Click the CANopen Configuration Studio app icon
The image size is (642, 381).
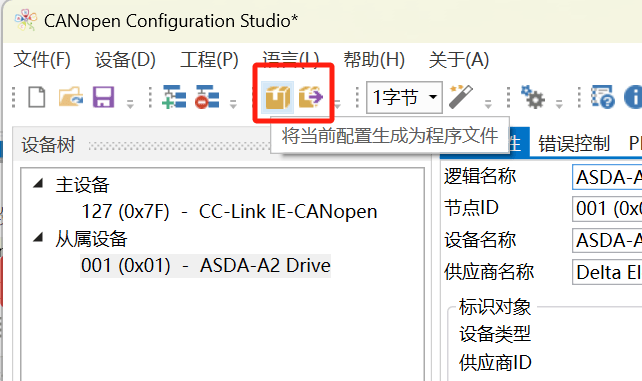pyautogui.click(x=25, y=20)
